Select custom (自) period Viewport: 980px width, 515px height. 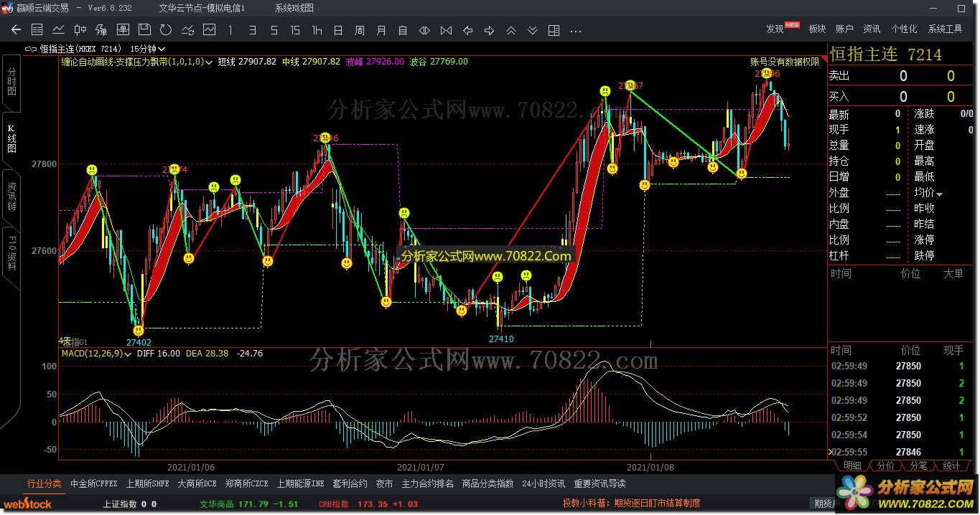(403, 30)
